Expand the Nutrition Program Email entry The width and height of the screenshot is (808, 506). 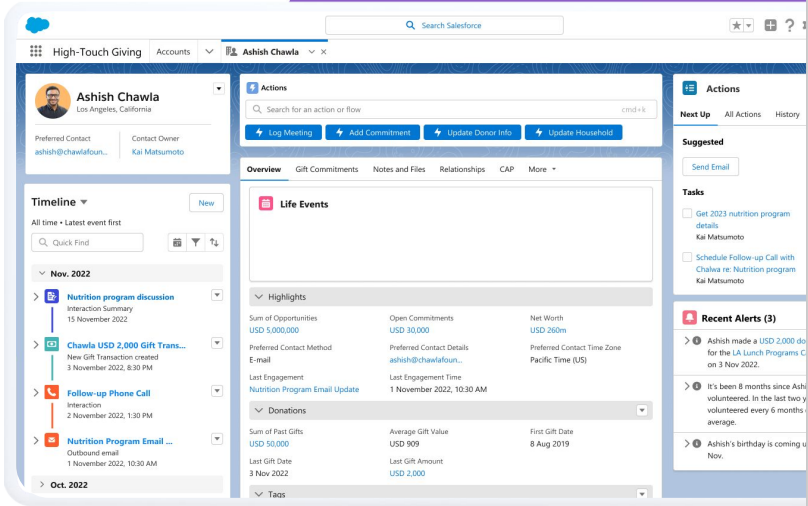point(36,441)
